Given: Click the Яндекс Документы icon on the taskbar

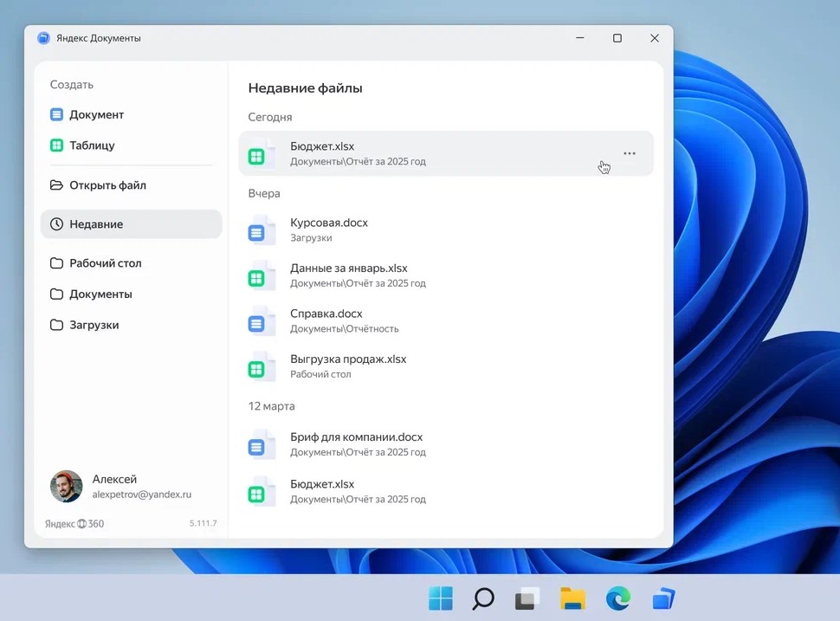Looking at the screenshot, I should point(663,598).
